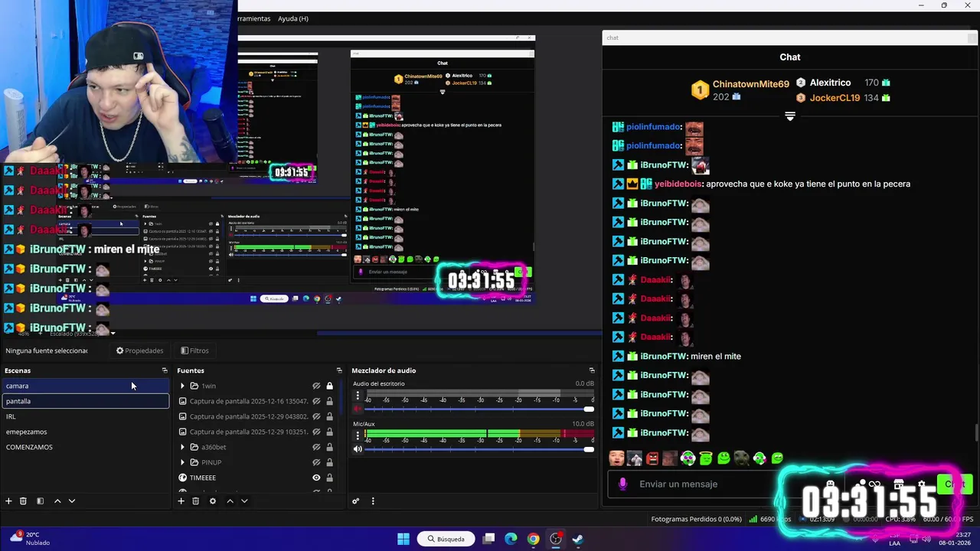Open Steam from taskbar
The width and height of the screenshot is (980, 551).
pos(577,539)
